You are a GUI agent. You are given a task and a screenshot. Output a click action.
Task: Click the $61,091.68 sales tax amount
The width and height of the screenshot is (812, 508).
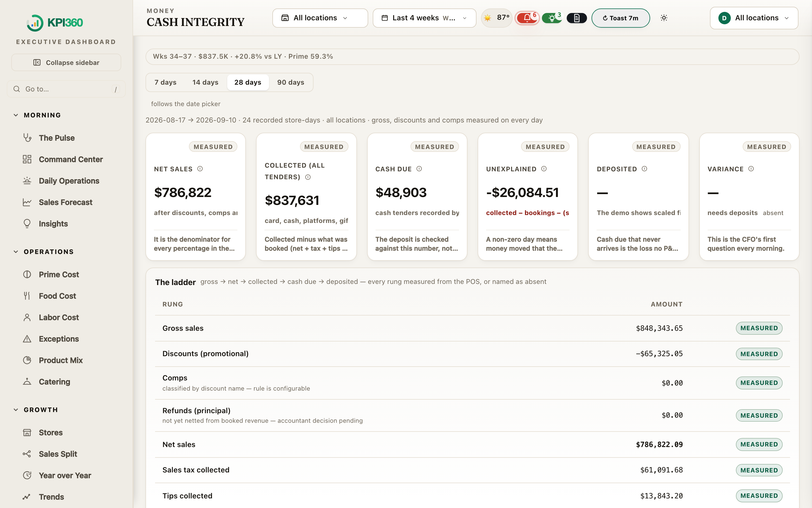(x=661, y=470)
